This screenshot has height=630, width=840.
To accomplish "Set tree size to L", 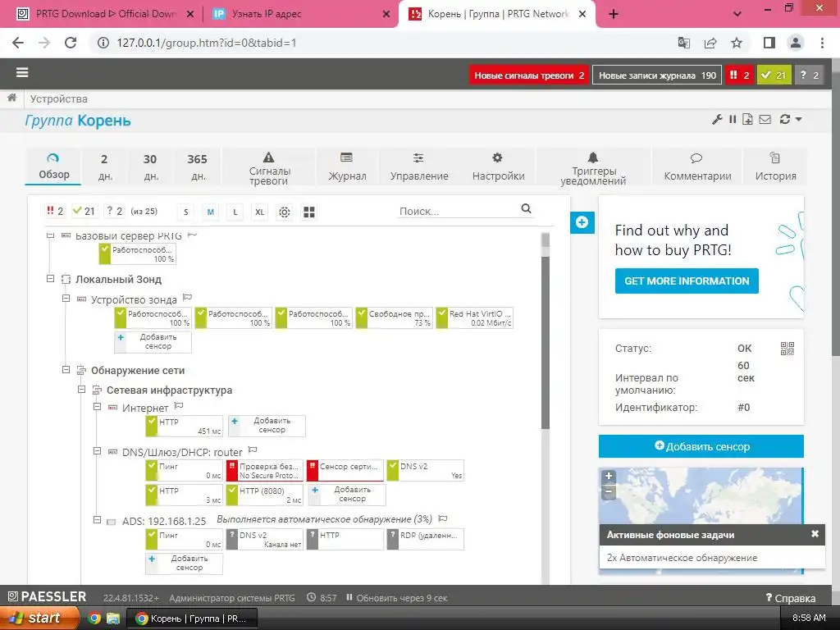I will [235, 212].
